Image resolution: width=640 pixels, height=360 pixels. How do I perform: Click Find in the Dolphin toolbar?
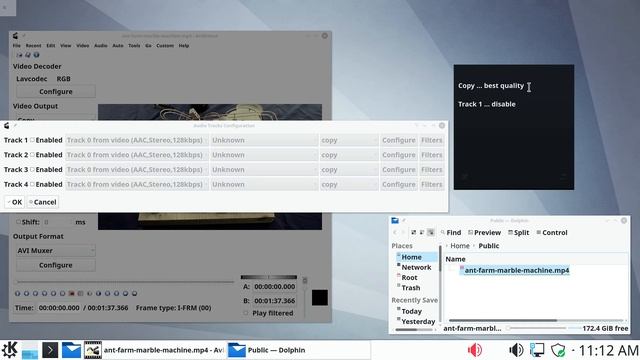coord(451,232)
